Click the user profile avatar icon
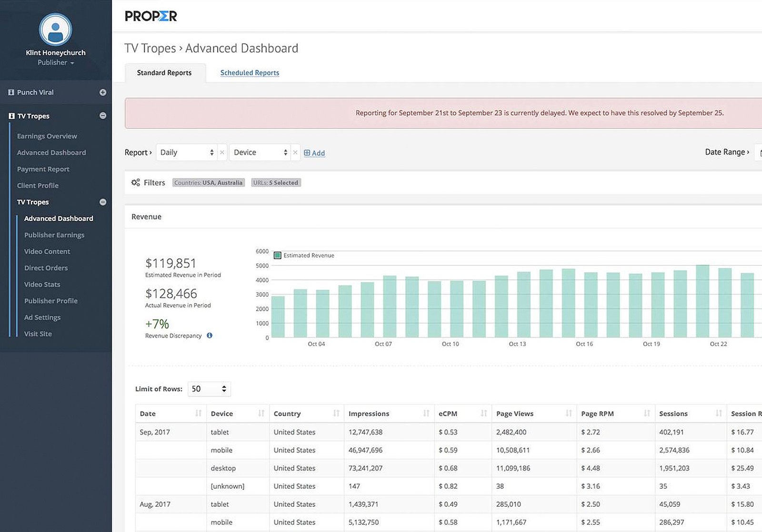This screenshot has height=532, width=762. [55, 30]
